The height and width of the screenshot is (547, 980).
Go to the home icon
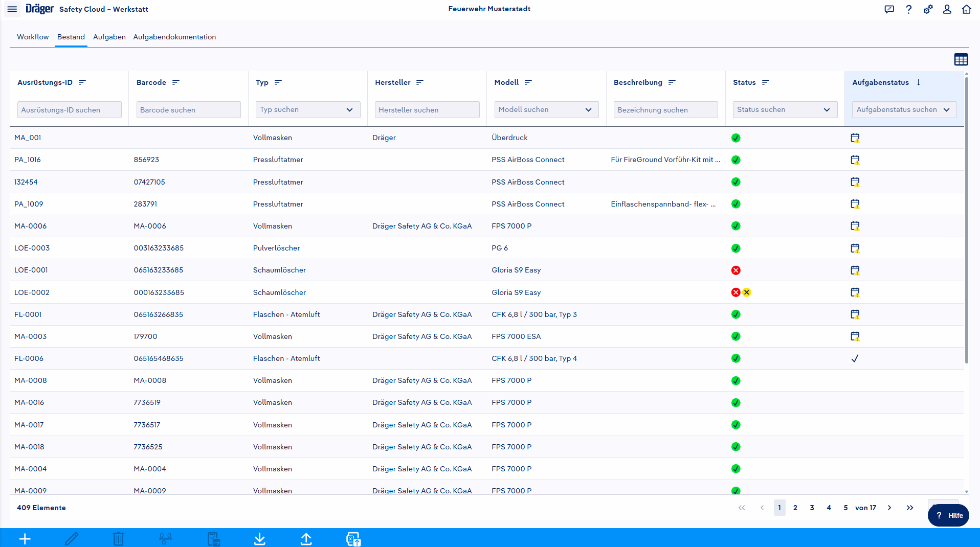click(966, 9)
